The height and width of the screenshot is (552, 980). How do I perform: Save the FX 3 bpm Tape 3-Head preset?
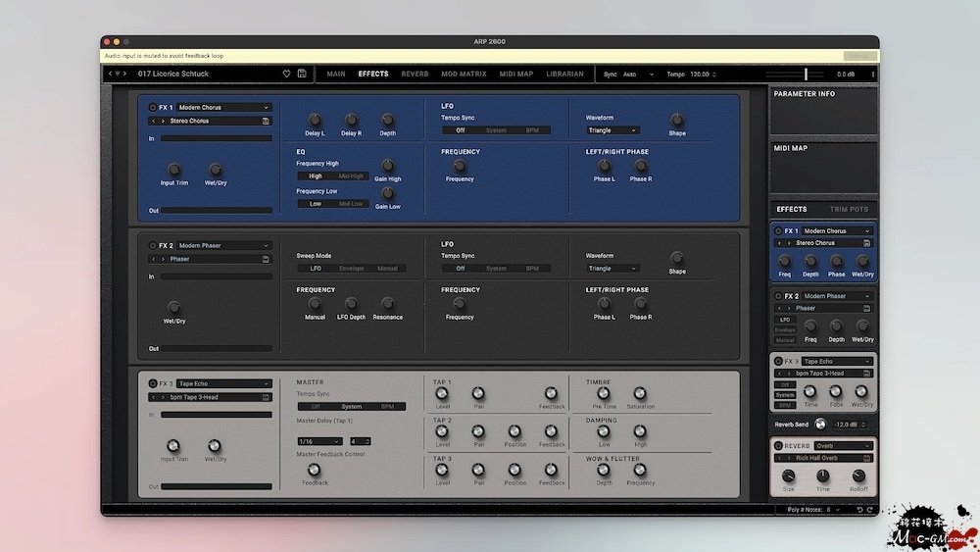(266, 398)
